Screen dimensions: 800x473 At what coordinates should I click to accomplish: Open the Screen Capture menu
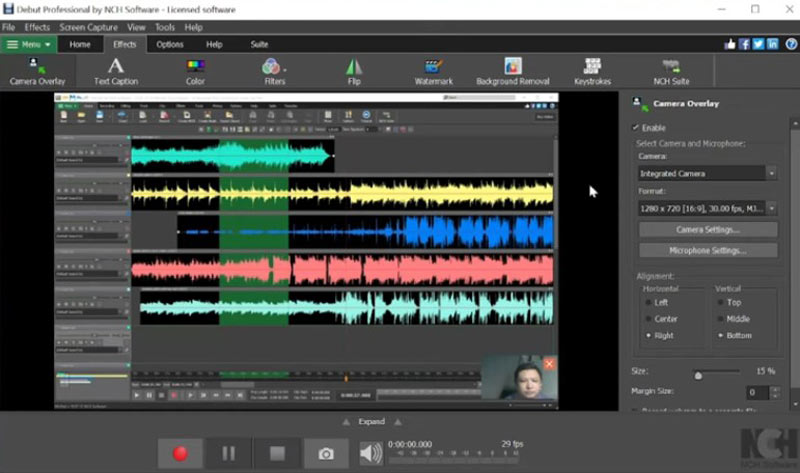(x=88, y=27)
